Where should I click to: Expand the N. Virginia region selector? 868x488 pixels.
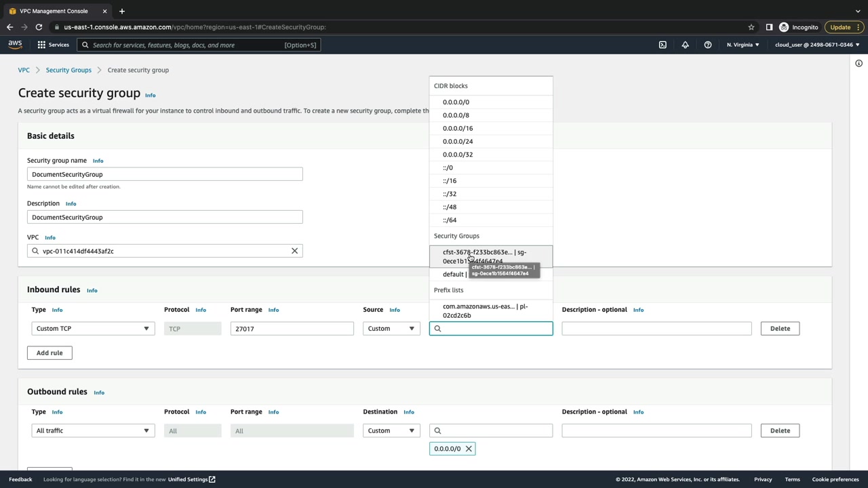coord(743,45)
